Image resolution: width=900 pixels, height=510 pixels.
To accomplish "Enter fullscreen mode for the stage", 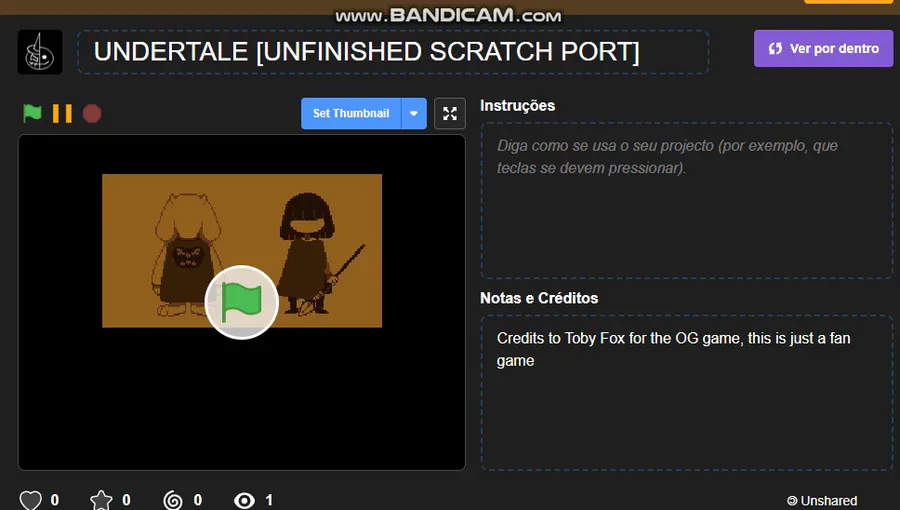I will point(449,114).
